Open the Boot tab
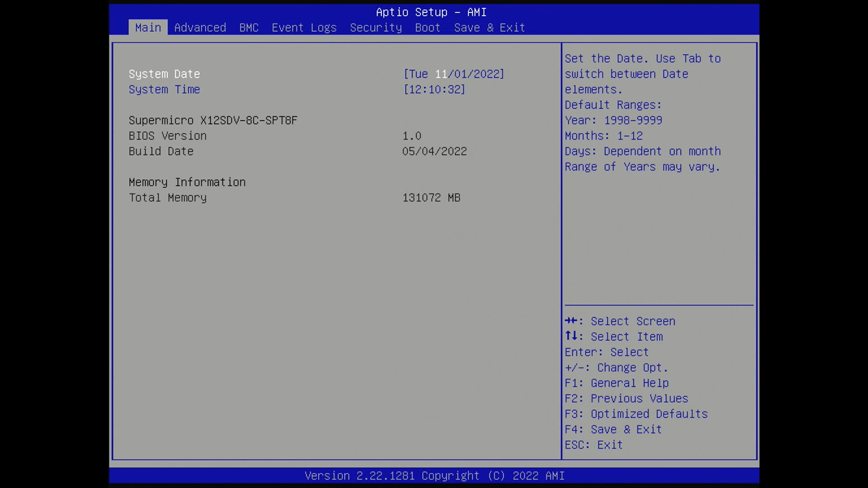Screen dimensions: 868x488 click(427, 28)
